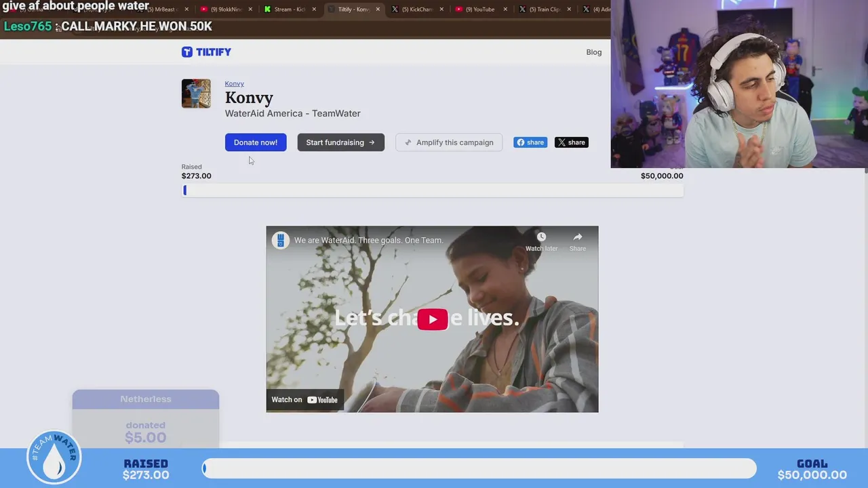The image size is (868, 488).
Task: Switch to the Train Clips X tab
Action: pyautogui.click(x=545, y=9)
